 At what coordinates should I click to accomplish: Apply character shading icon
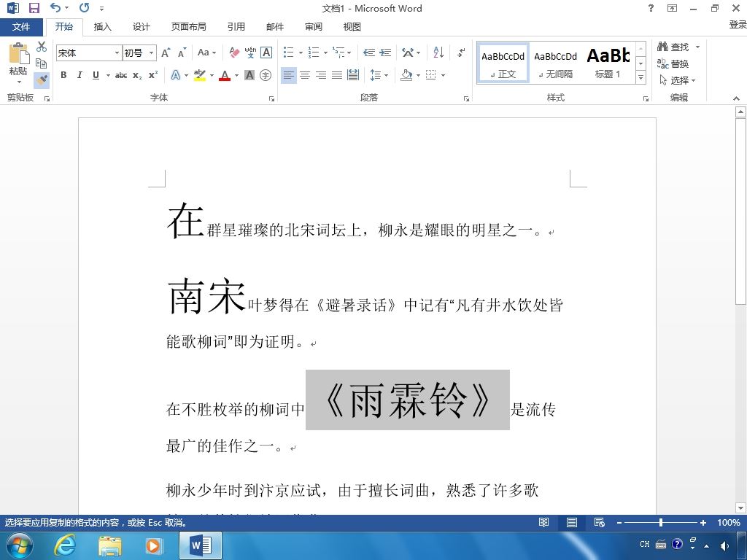pos(249,75)
